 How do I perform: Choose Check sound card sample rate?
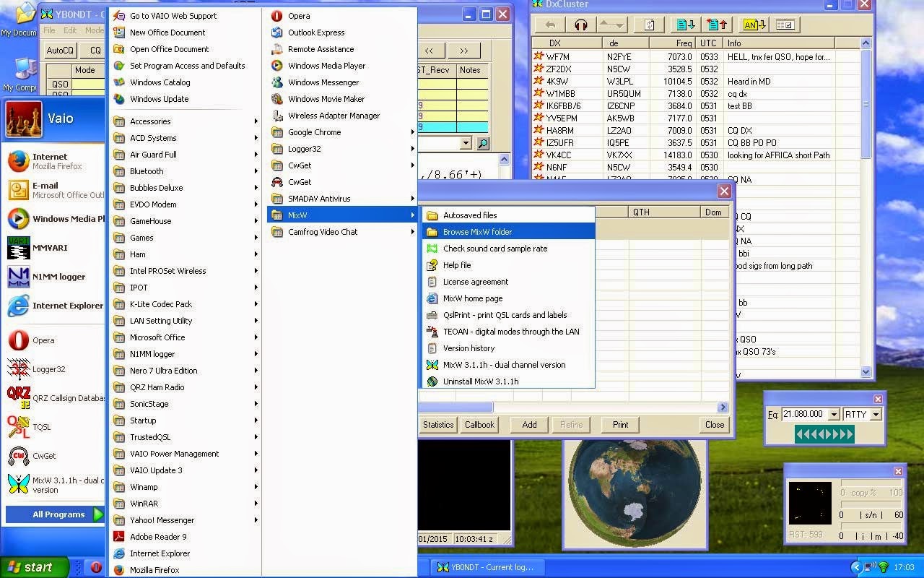point(508,249)
